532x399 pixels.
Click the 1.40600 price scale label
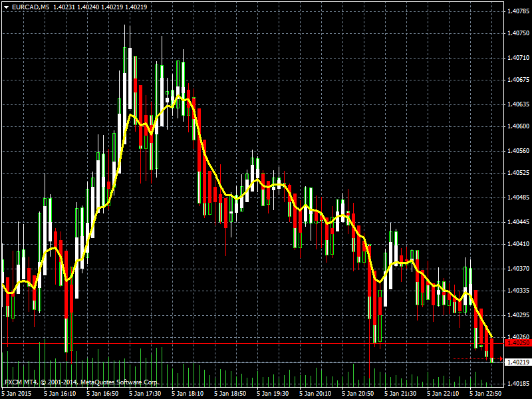[x=518, y=126]
